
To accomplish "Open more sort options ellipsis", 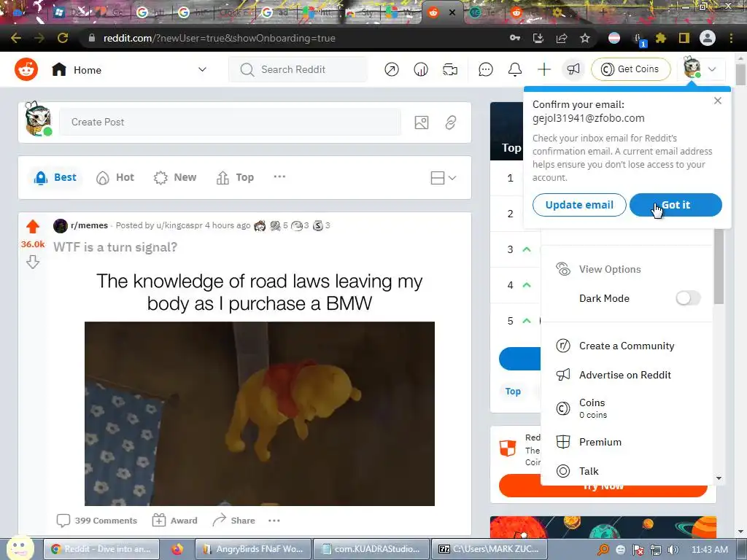I will (x=279, y=176).
